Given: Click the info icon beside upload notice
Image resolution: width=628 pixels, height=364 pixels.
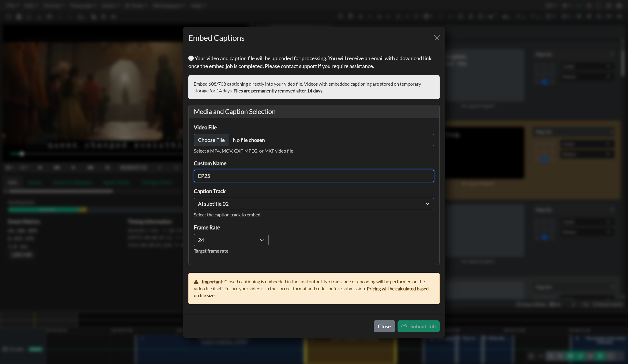Looking at the screenshot, I should (191, 58).
